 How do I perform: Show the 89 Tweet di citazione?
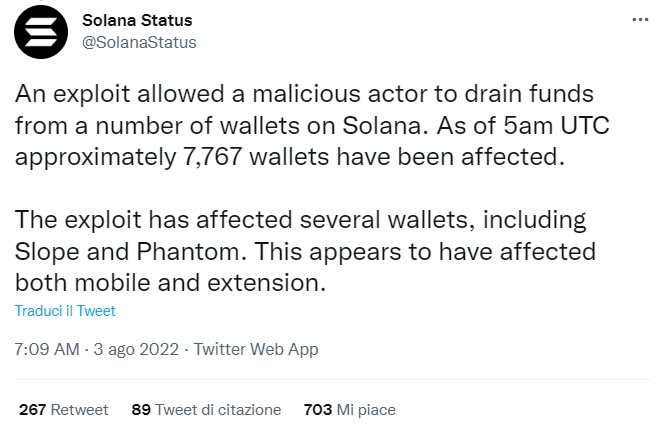tap(206, 410)
